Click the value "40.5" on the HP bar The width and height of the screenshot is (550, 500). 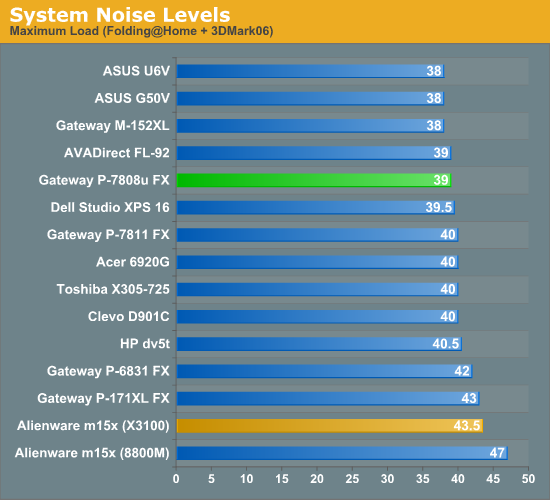coord(446,344)
